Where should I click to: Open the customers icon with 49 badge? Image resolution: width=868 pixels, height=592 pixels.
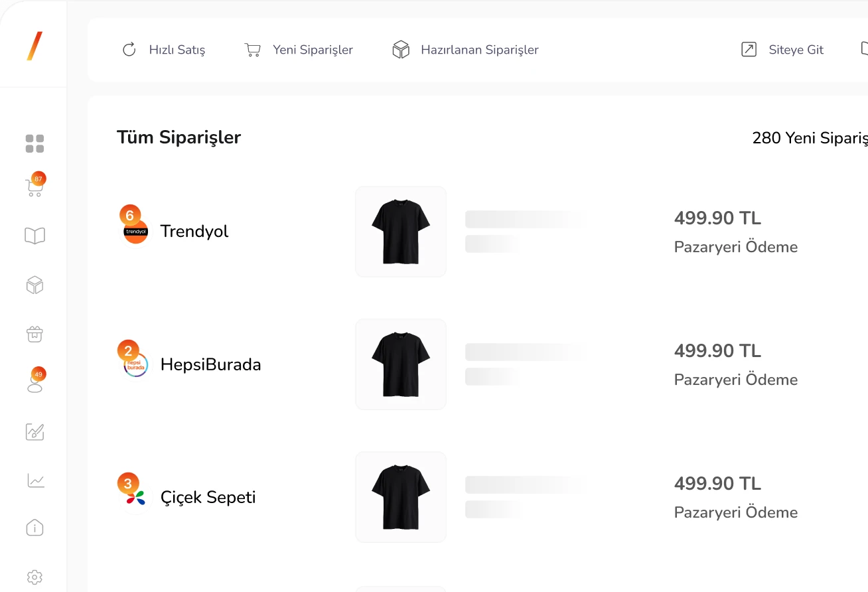coord(35,383)
